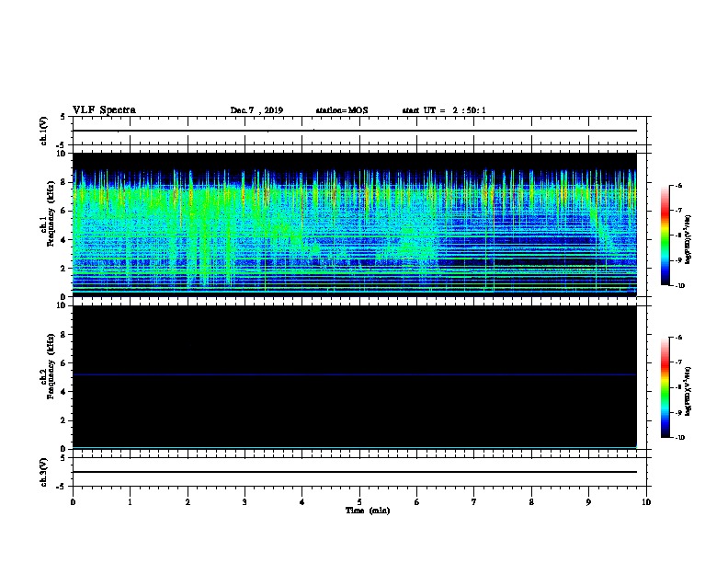Click the ch.1 voltage trace line at top
This screenshot has height=563, width=728.
(x=354, y=131)
